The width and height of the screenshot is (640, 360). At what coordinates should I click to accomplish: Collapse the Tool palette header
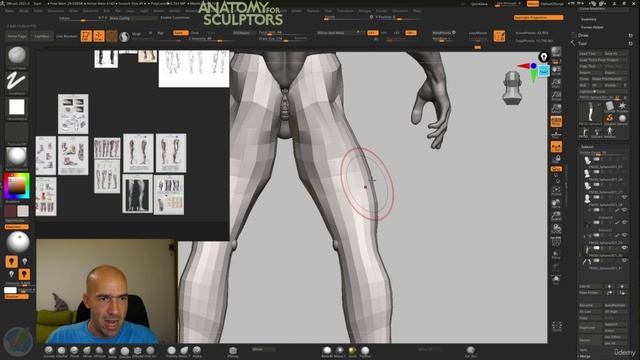pos(582,43)
